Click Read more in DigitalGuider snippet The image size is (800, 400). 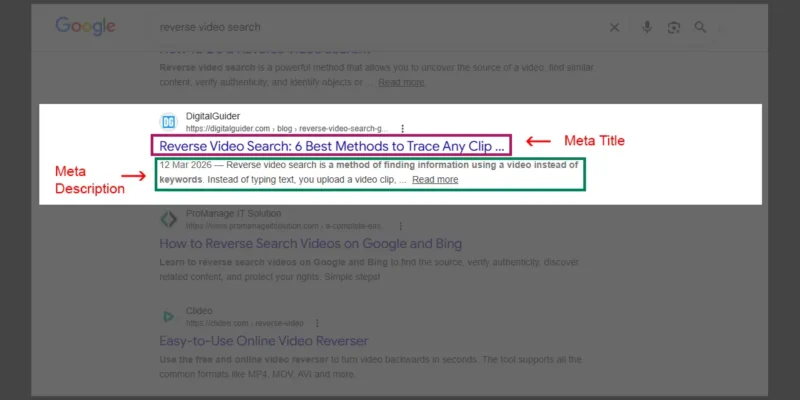(435, 180)
